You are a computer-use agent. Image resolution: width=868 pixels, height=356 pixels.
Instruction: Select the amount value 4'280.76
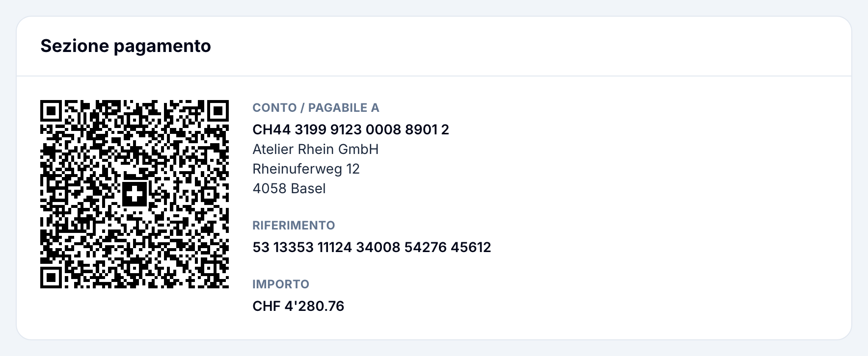click(x=314, y=306)
